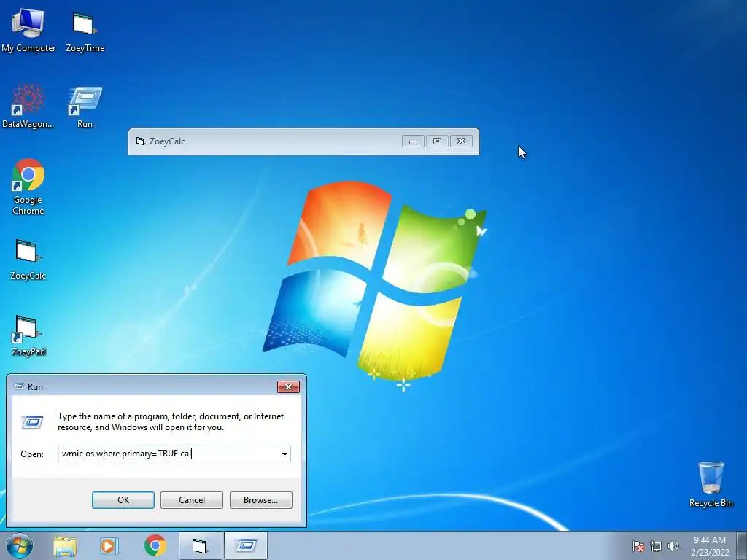
Task: Close the Run dialog
Action: pyautogui.click(x=288, y=386)
